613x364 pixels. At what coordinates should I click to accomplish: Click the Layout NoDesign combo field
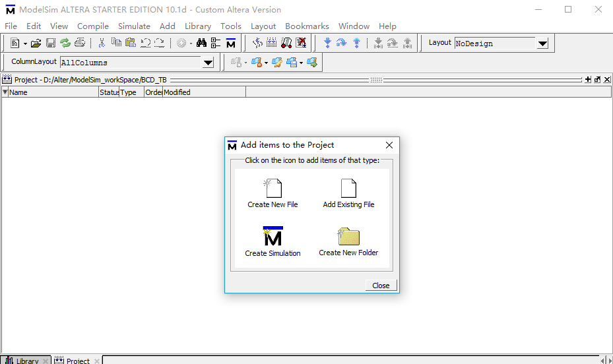(494, 44)
